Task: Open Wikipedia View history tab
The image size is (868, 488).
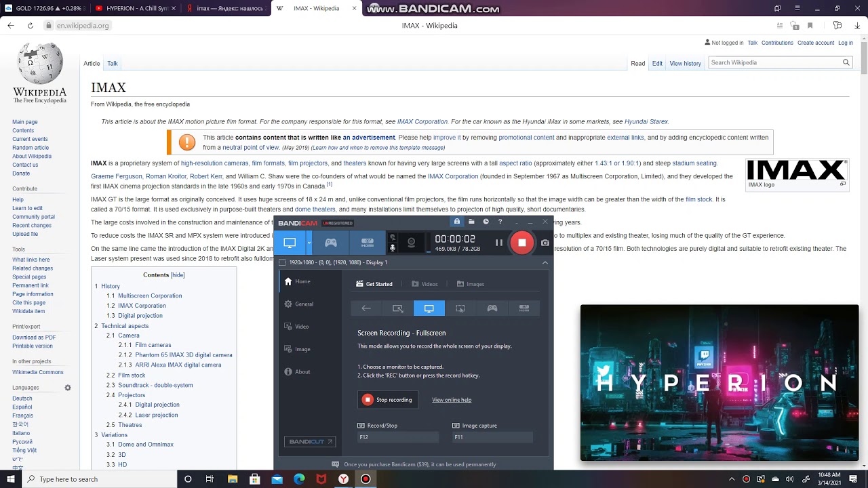Action: 686,63
